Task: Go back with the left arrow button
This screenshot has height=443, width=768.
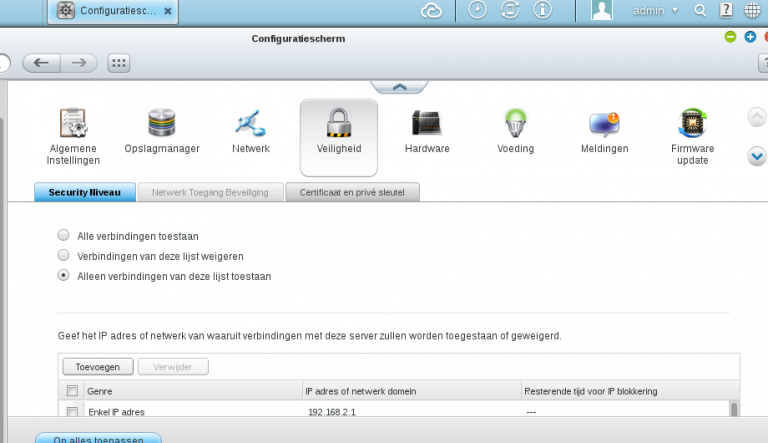Action: tap(42, 63)
